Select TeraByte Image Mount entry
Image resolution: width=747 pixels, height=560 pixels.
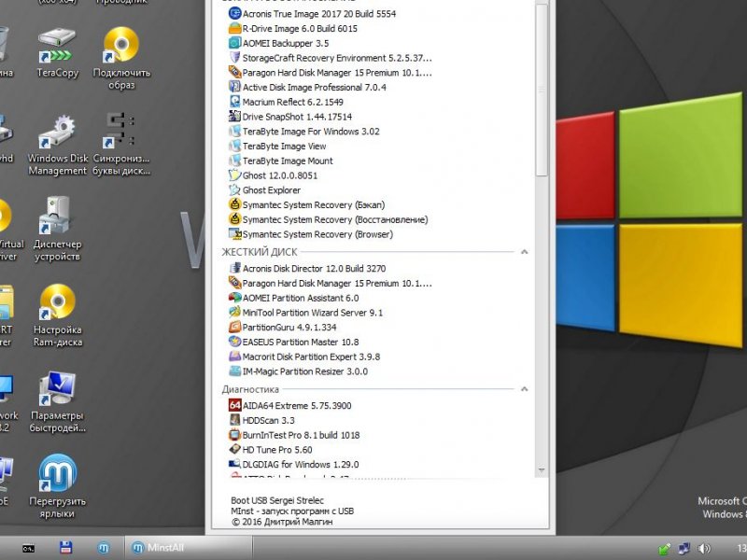point(281,161)
